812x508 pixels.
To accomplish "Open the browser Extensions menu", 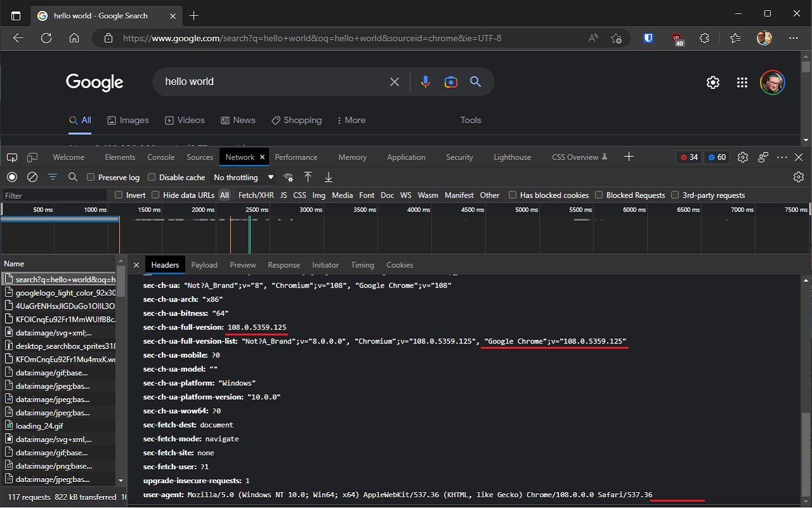I will click(x=704, y=38).
